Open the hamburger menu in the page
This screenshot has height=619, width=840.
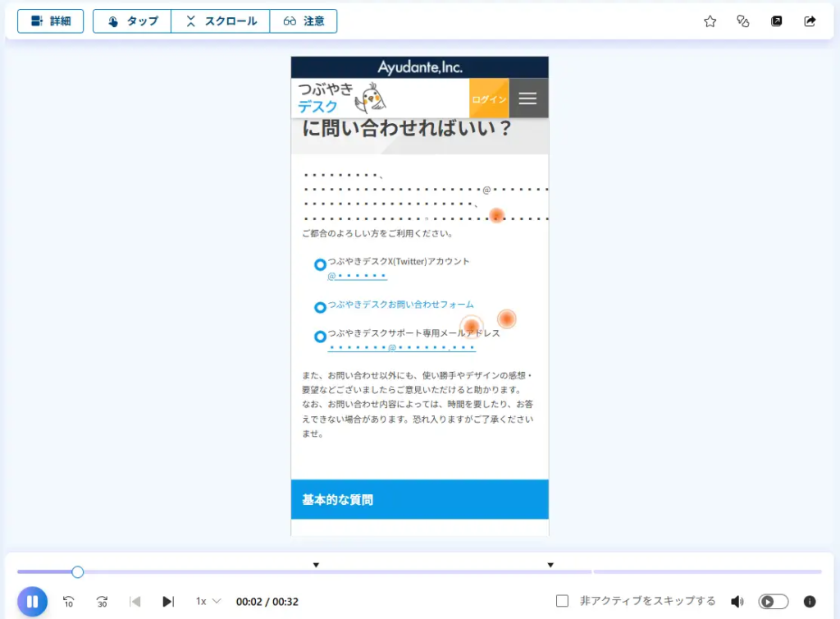528,99
